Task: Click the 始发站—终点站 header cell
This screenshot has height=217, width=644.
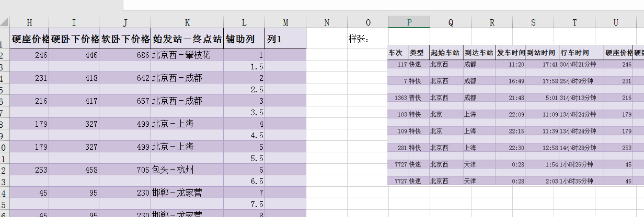Action: tap(187, 39)
